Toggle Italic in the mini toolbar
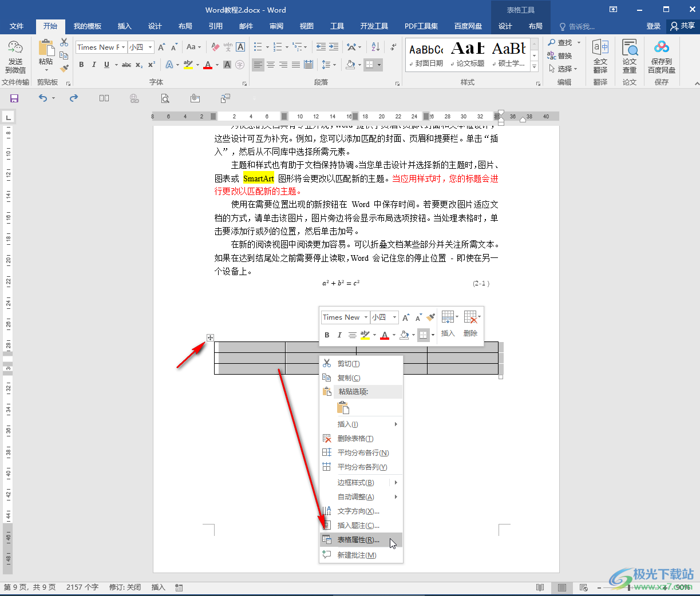Image resolution: width=700 pixels, height=596 pixels. click(x=339, y=335)
